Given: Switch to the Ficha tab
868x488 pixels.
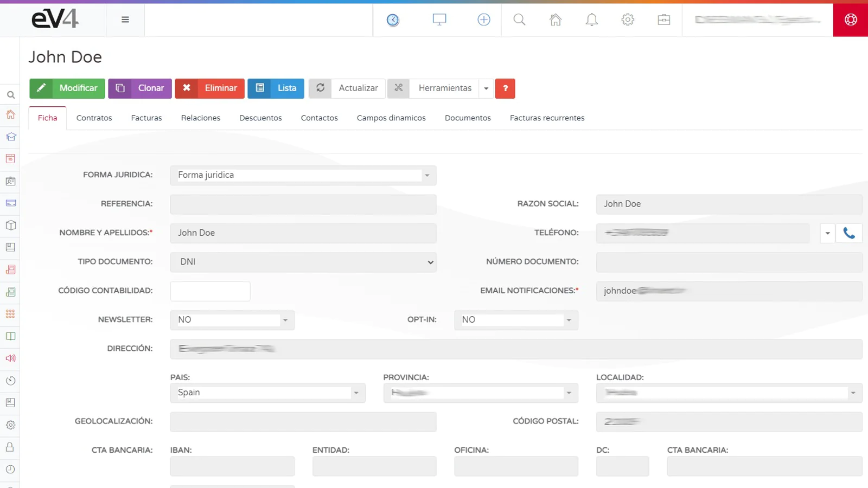Looking at the screenshot, I should coord(48,118).
